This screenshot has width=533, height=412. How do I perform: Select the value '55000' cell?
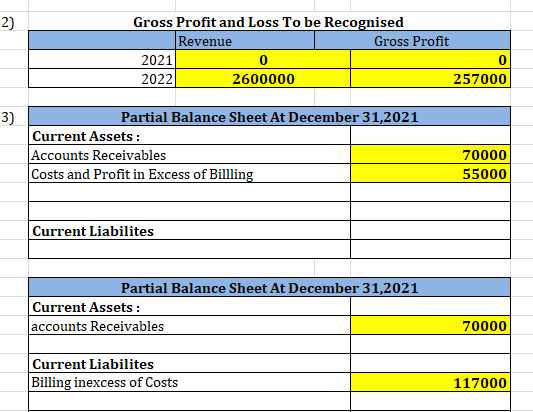[430, 174]
